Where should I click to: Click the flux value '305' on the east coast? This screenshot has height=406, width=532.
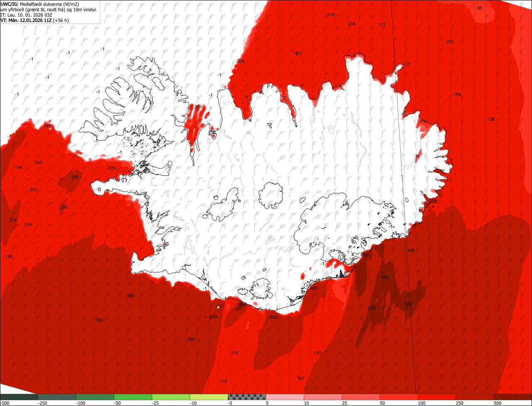(433, 201)
